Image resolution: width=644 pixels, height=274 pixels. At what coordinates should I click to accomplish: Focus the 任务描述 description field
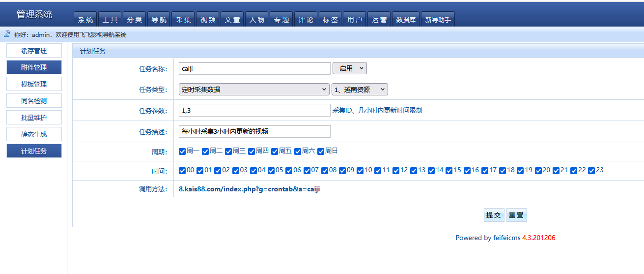tap(254, 131)
